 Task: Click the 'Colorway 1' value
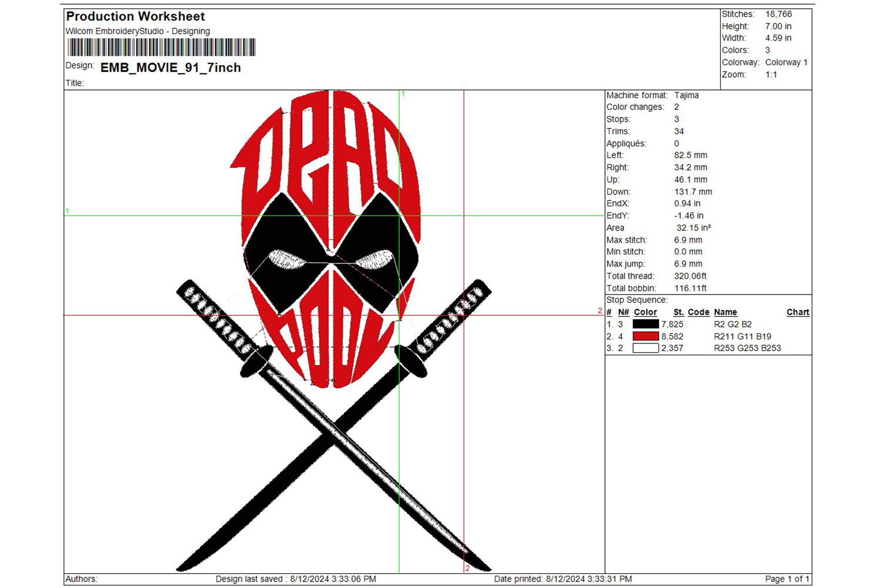786,62
